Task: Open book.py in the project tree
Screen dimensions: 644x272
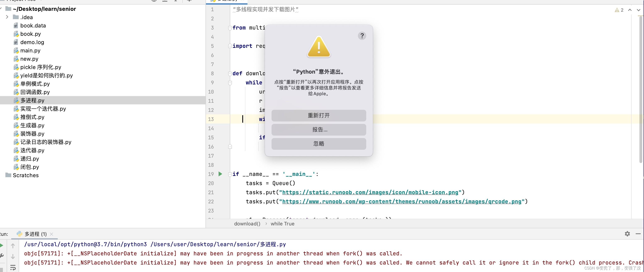Action: pos(31,34)
